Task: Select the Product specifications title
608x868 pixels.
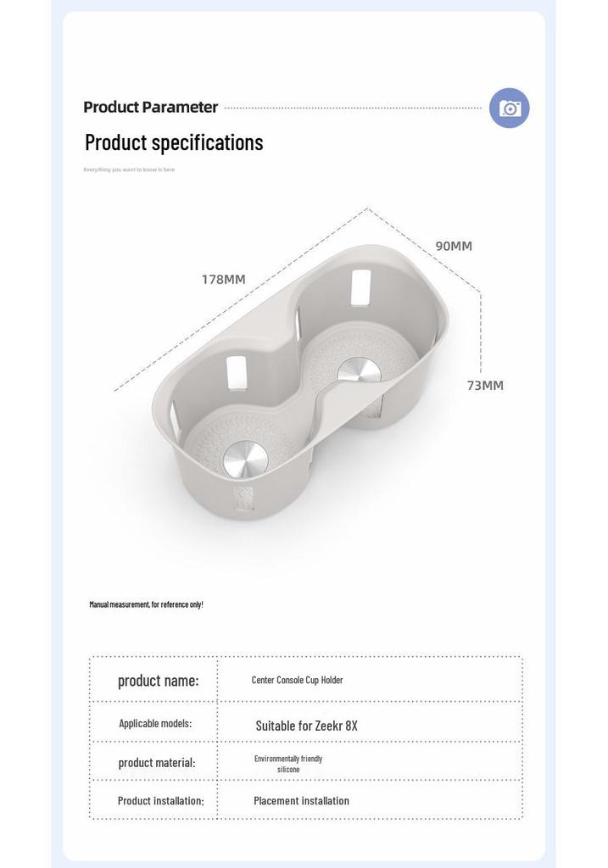Action: pyautogui.click(x=174, y=142)
